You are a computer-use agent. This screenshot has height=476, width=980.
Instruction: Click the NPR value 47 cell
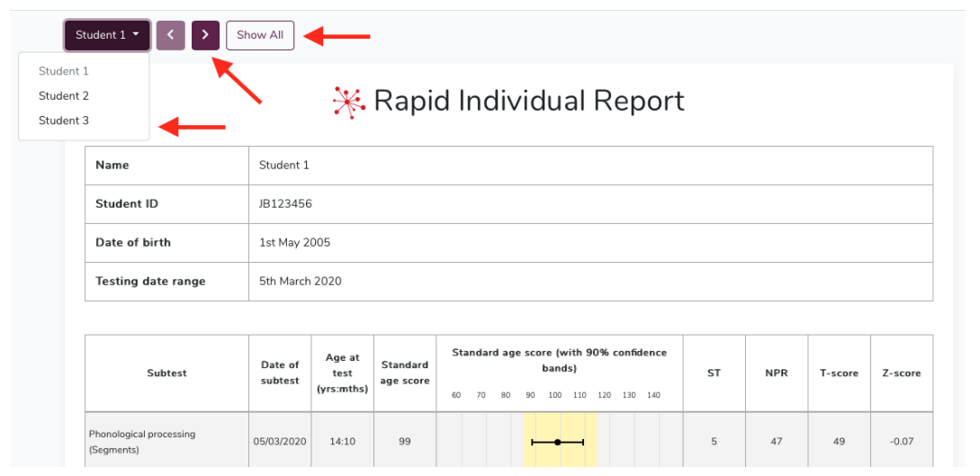[x=777, y=441]
